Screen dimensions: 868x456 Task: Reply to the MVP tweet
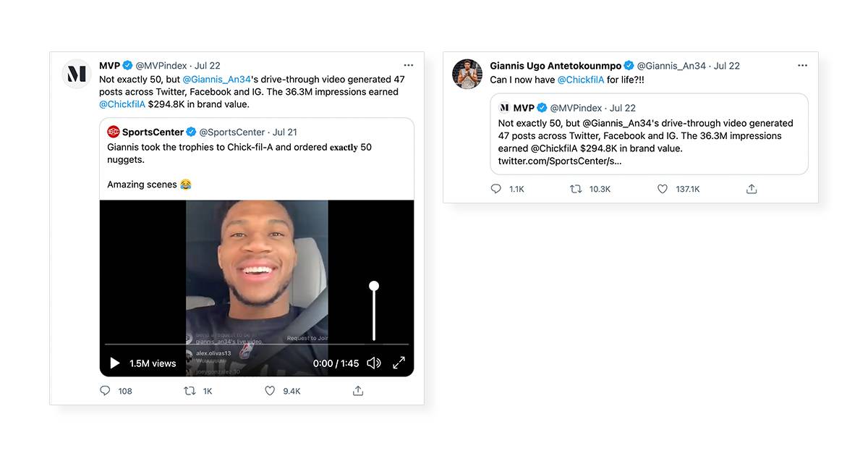click(x=106, y=391)
